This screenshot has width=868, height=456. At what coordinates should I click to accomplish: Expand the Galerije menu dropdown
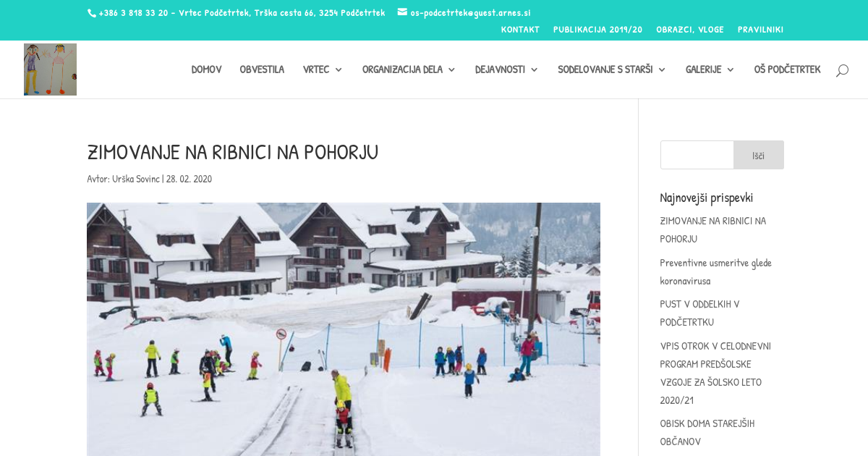point(710,69)
